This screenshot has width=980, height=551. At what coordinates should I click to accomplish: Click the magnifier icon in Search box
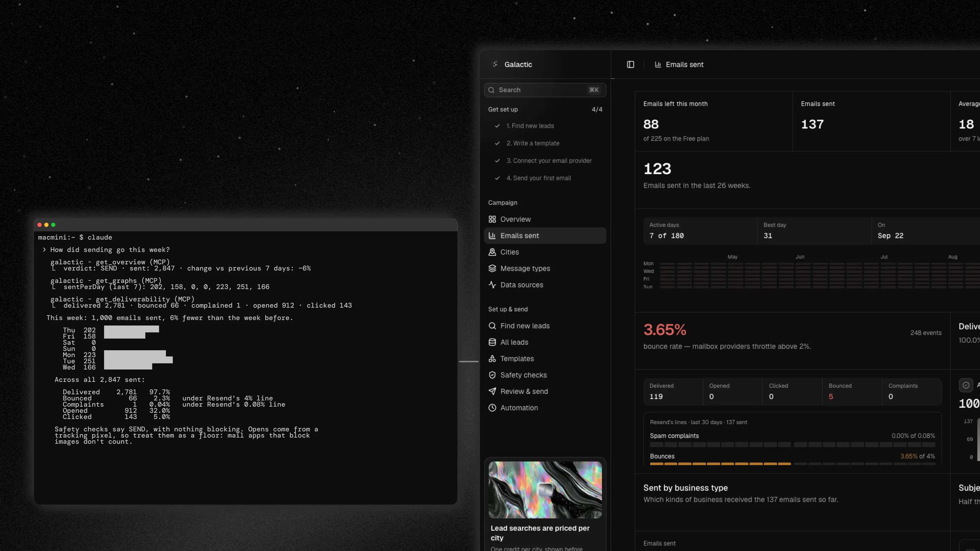491,90
